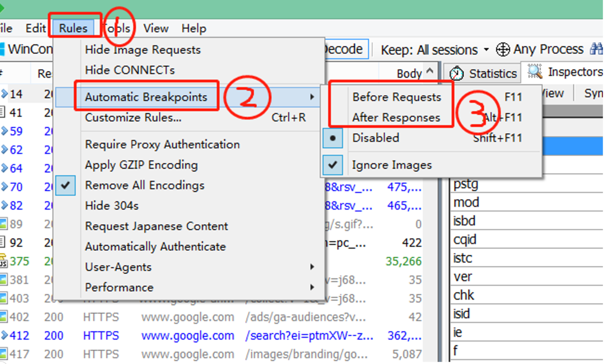This screenshot has height=364, width=605.
Task: Enable Require Proxy Authentication
Action: pyautogui.click(x=189, y=144)
